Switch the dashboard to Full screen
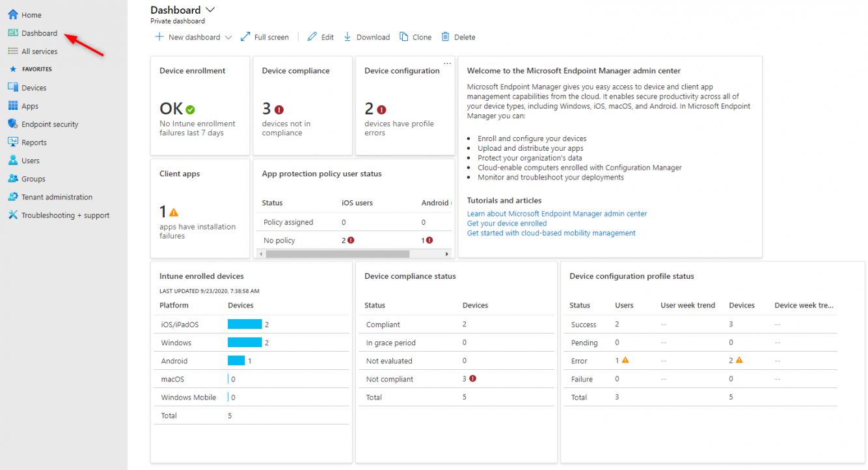 265,37
